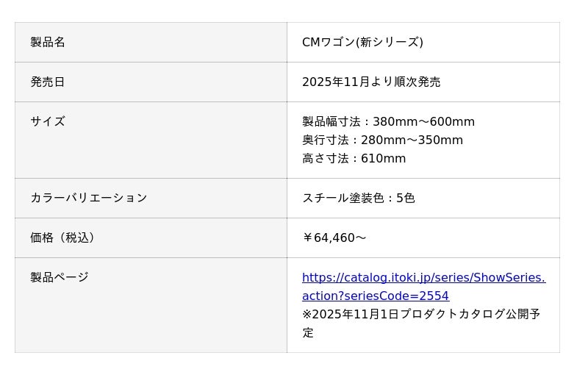Click the CMワゴン product name text
The width and height of the screenshot is (588, 375).
[x=328, y=43]
